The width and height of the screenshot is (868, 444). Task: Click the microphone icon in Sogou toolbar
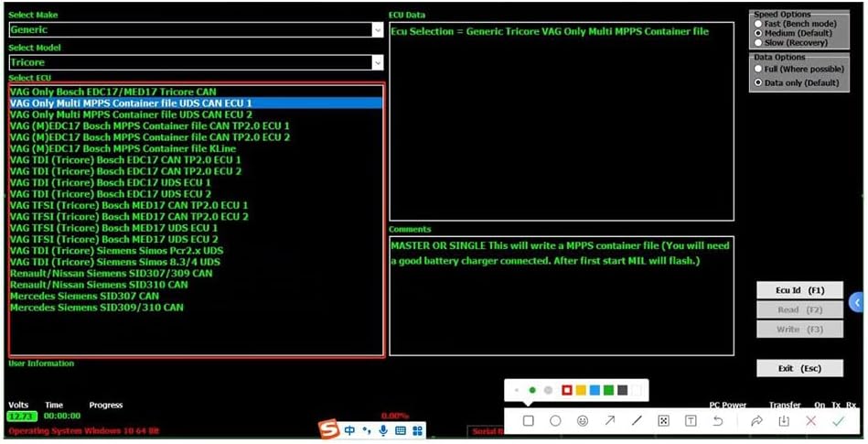383,430
